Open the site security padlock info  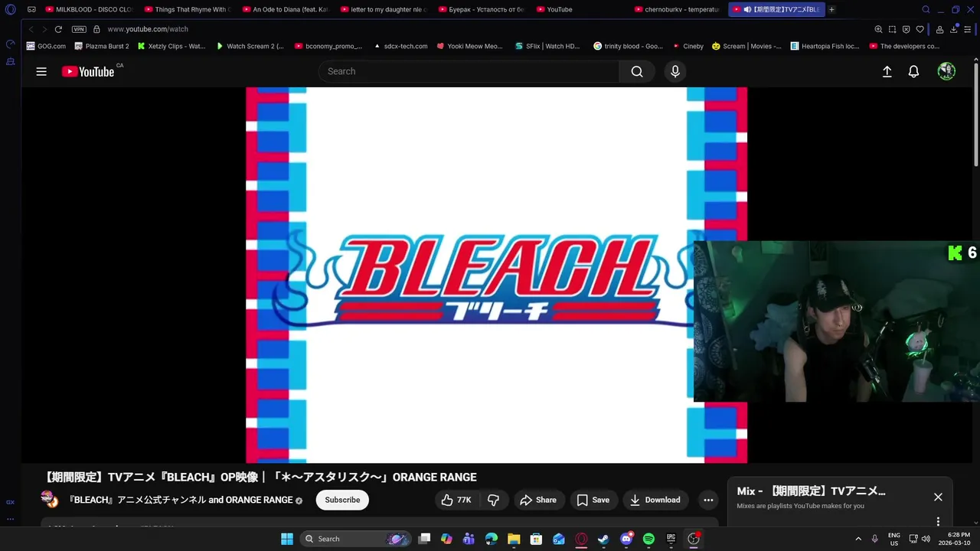click(96, 29)
